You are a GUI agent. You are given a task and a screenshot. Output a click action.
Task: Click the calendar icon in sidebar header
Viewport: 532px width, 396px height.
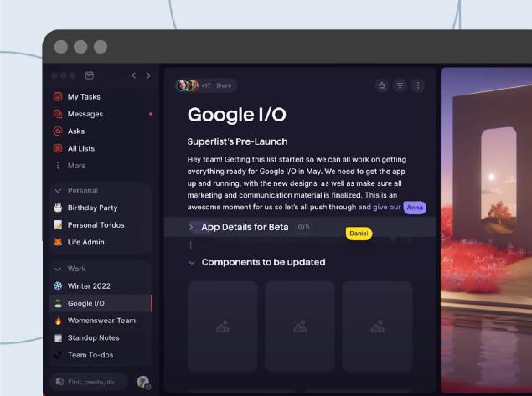(x=90, y=75)
